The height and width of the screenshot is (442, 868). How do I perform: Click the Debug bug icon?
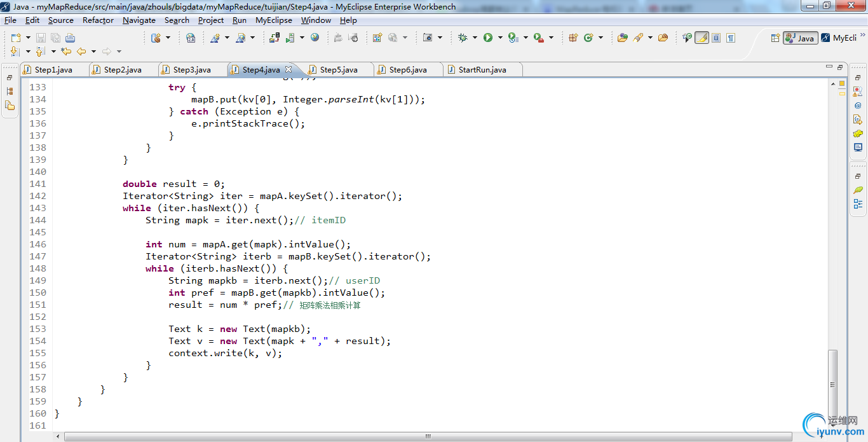coord(463,38)
